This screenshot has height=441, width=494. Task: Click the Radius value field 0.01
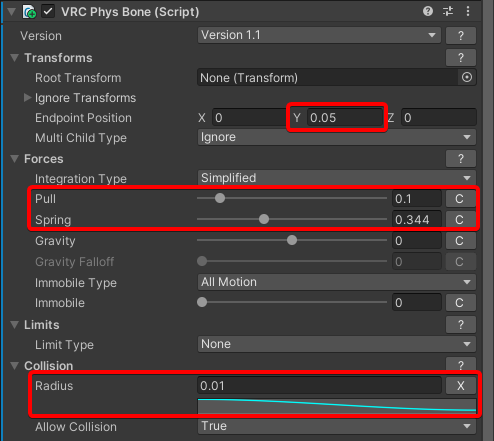click(x=319, y=386)
